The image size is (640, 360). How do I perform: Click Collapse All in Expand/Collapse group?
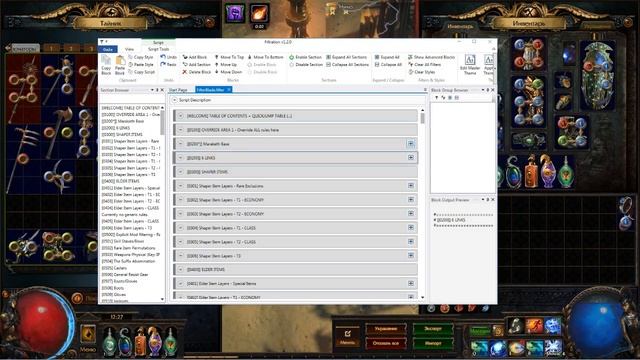coord(388,64)
